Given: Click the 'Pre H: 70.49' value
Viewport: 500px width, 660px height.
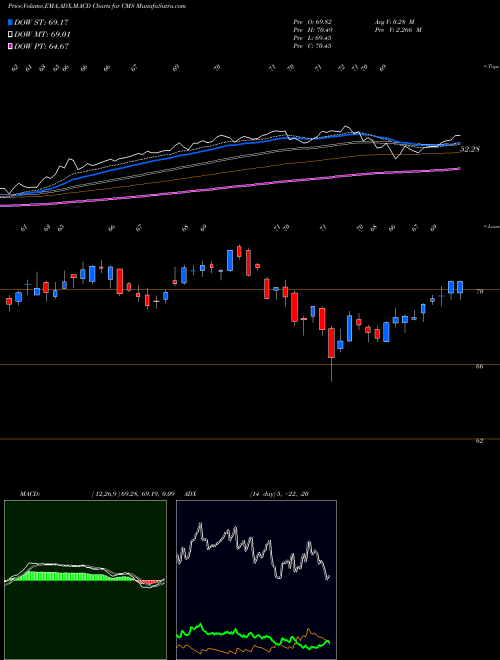Looking at the screenshot, I should point(312,30).
